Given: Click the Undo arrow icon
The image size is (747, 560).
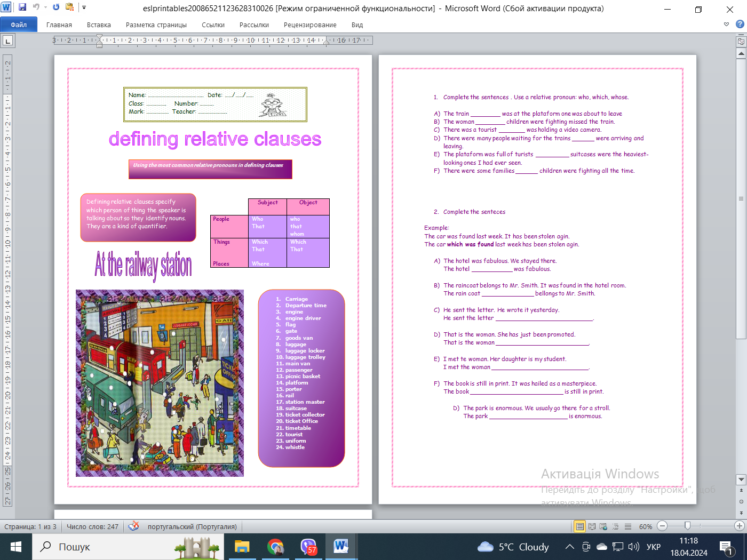Looking at the screenshot, I should pos(36,7).
